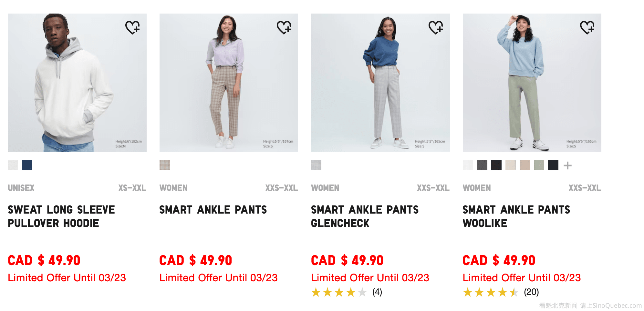Open the 20 ratings for Woolike pants
This screenshot has width=644, height=311.
point(531,292)
